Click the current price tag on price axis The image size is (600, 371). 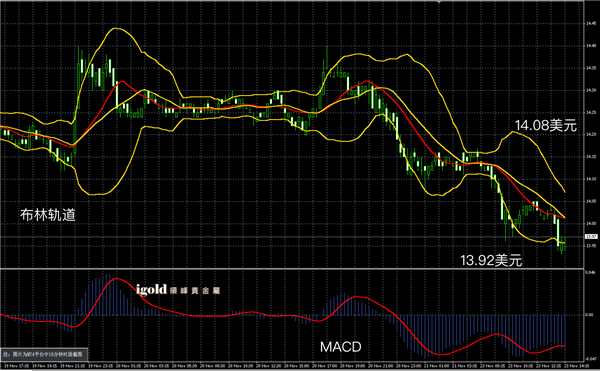(x=591, y=237)
